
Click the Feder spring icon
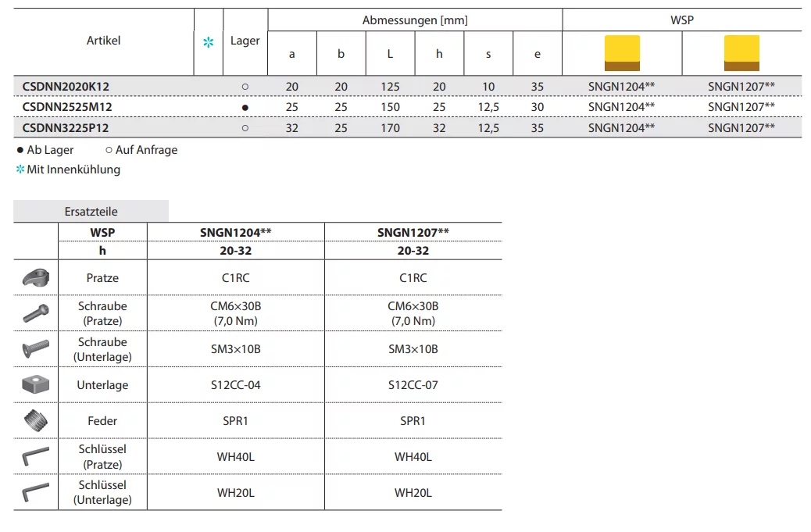pyautogui.click(x=36, y=421)
